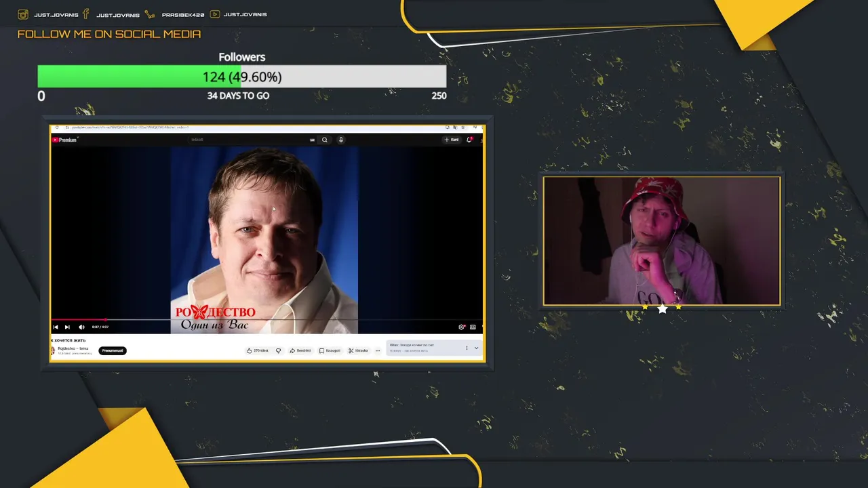This screenshot has width=868, height=488.
Task: Start voice search with microphone icon
Action: (341, 140)
